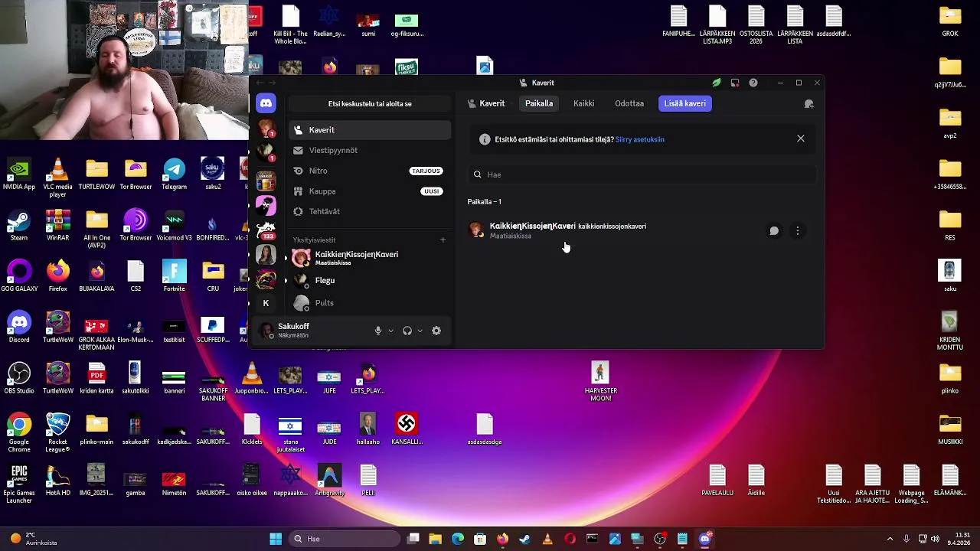The height and width of the screenshot is (551, 980).
Task: Click the NVIDIA App desktop icon
Action: pos(19,174)
